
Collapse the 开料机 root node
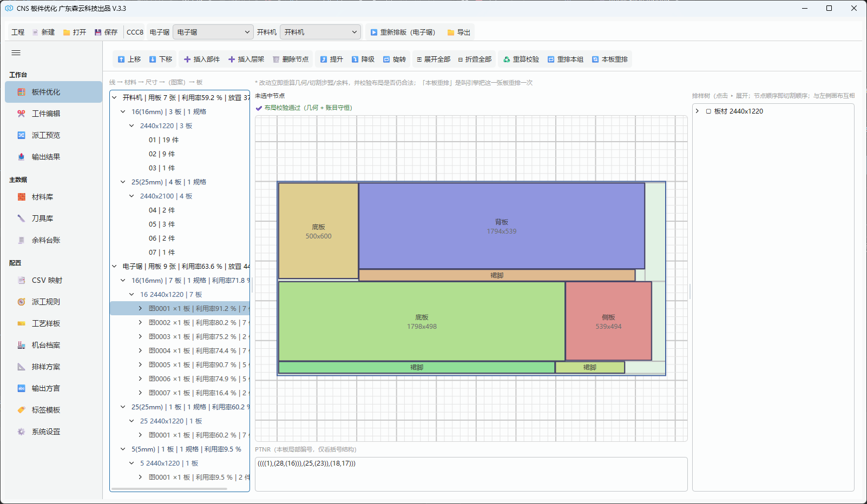(x=114, y=98)
